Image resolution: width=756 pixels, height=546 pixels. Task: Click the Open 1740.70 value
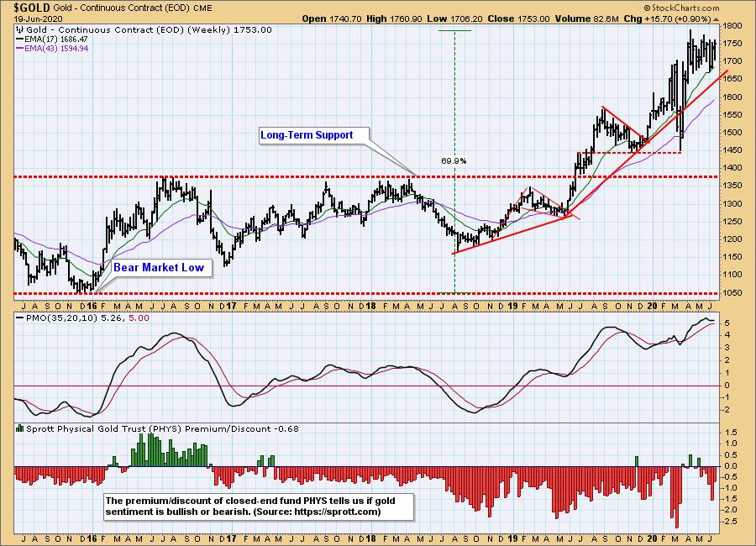(x=332, y=18)
